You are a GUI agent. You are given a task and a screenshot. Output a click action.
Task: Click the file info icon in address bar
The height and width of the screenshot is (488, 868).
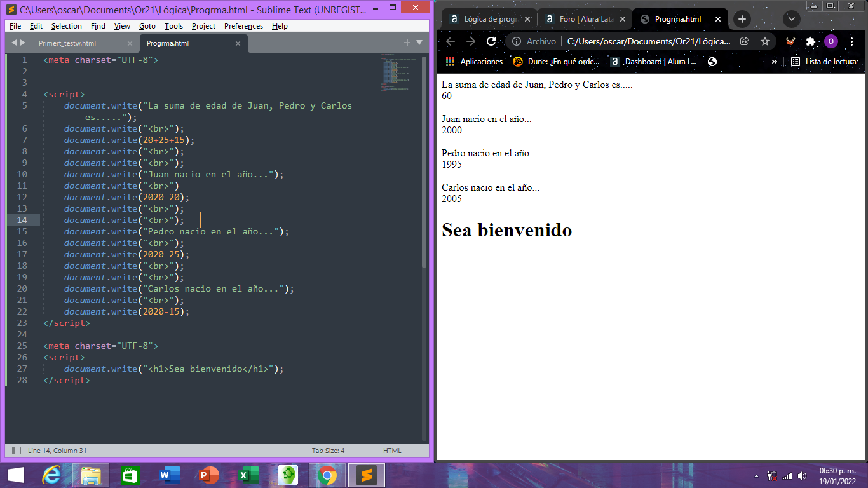click(517, 41)
